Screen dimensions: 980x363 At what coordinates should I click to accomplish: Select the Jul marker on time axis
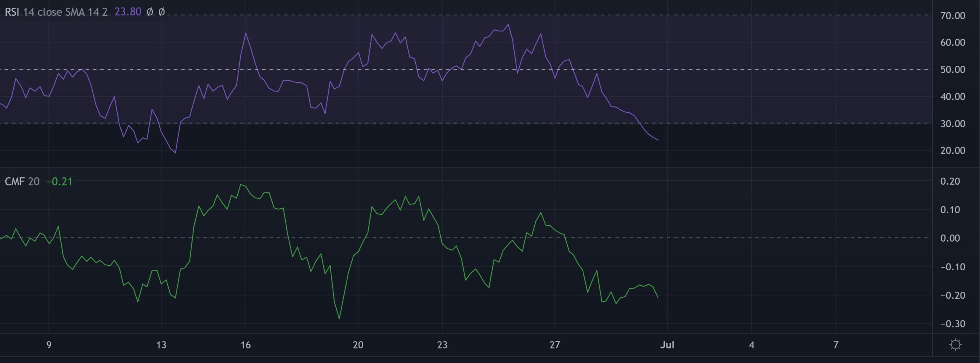coord(667,345)
